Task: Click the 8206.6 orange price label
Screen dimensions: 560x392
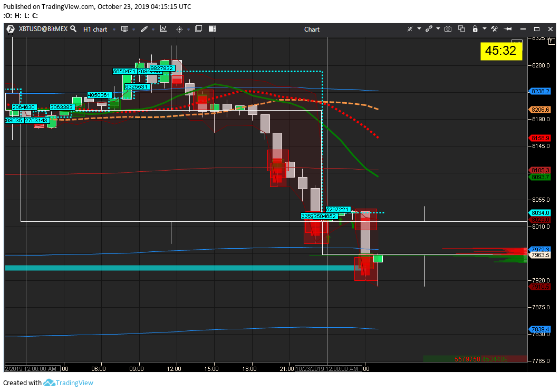Action: [x=539, y=110]
